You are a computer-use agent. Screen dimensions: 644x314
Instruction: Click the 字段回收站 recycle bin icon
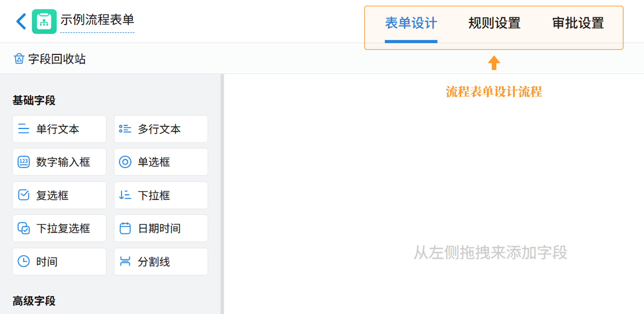pos(19,59)
